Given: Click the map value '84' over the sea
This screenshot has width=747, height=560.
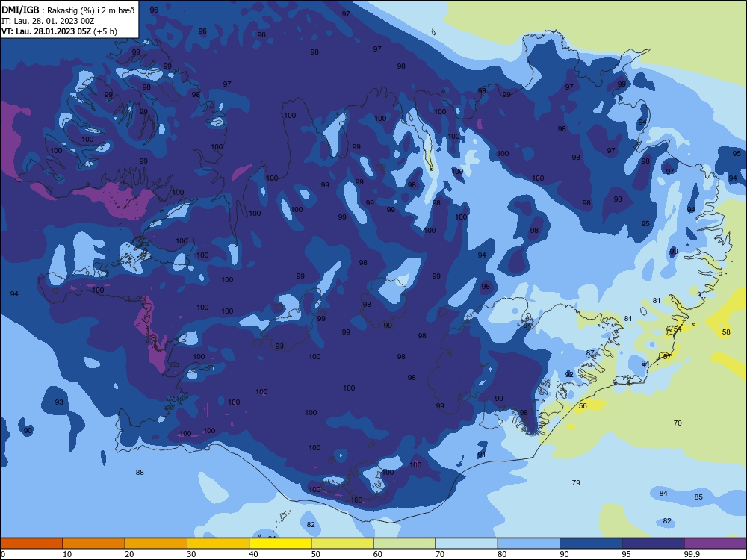Looking at the screenshot, I should (663, 494).
